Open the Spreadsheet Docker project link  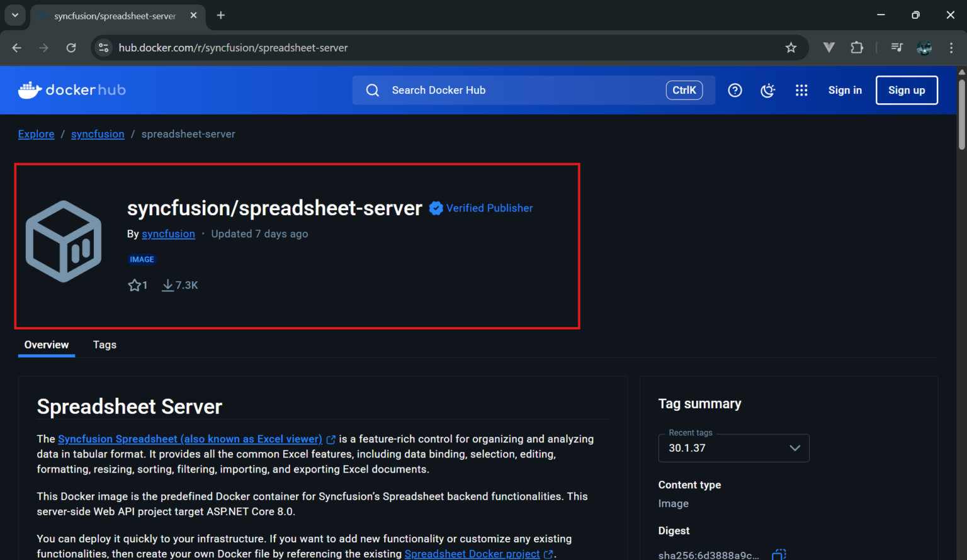pos(472,554)
